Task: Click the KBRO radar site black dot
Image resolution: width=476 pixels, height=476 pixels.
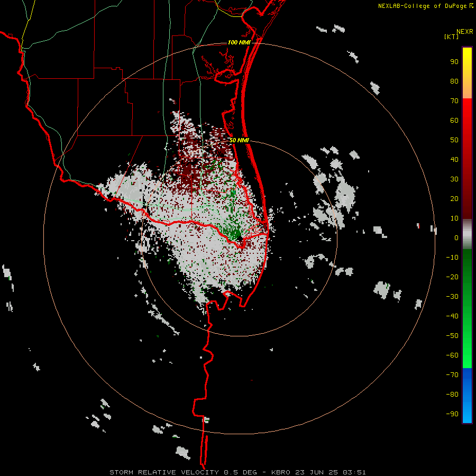Action: tap(240, 239)
